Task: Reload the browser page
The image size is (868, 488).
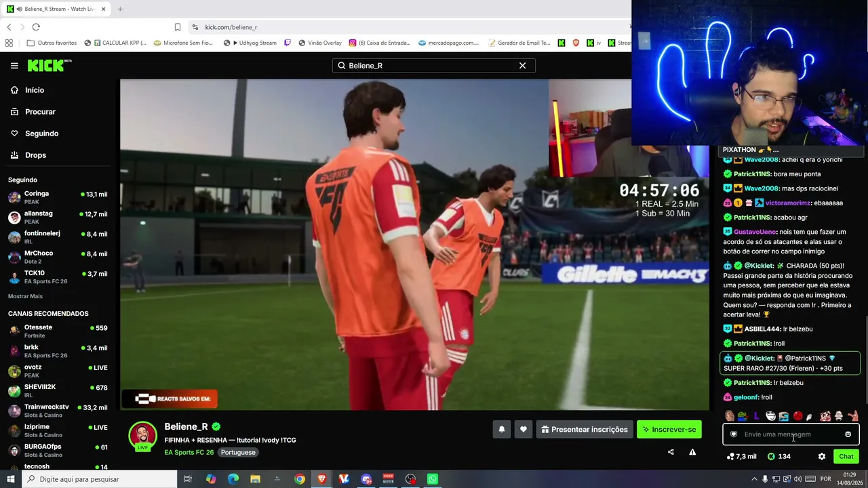Action: [36, 27]
